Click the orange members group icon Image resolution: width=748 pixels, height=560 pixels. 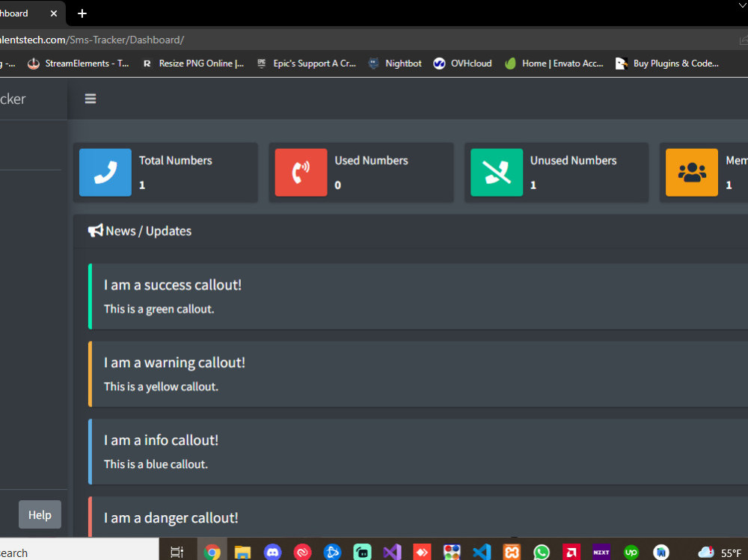click(x=692, y=172)
